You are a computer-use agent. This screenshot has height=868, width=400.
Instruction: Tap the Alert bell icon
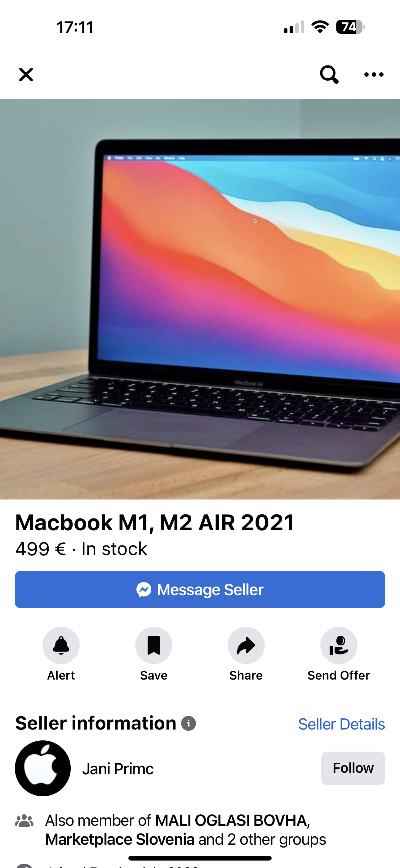[x=61, y=645]
